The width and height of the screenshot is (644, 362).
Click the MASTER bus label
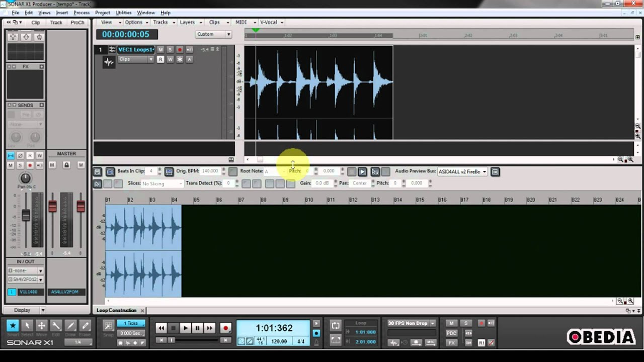pyautogui.click(x=66, y=154)
